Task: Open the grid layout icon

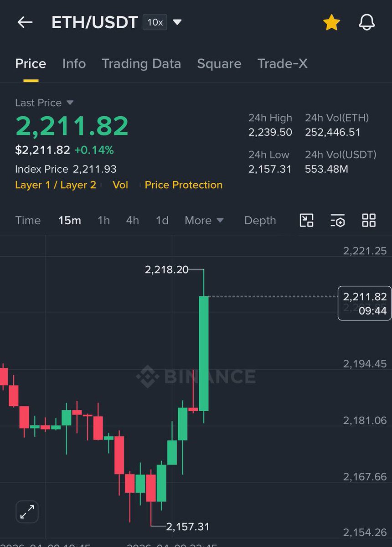Action: [x=368, y=221]
